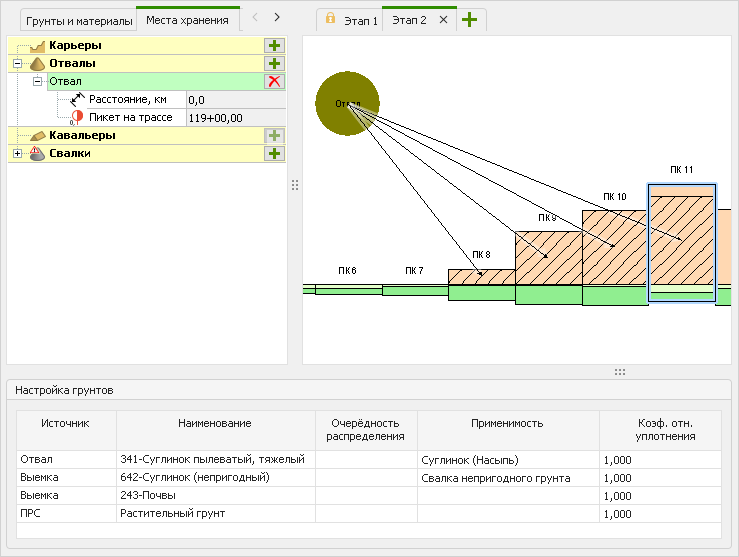Click the Отвалы pile icon
739x557 pixels.
pos(37,63)
